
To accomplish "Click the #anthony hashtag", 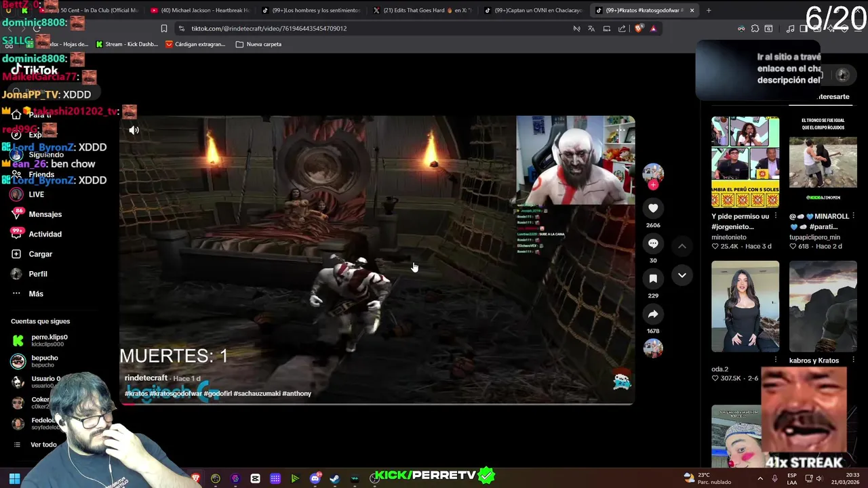I will 297,394.
